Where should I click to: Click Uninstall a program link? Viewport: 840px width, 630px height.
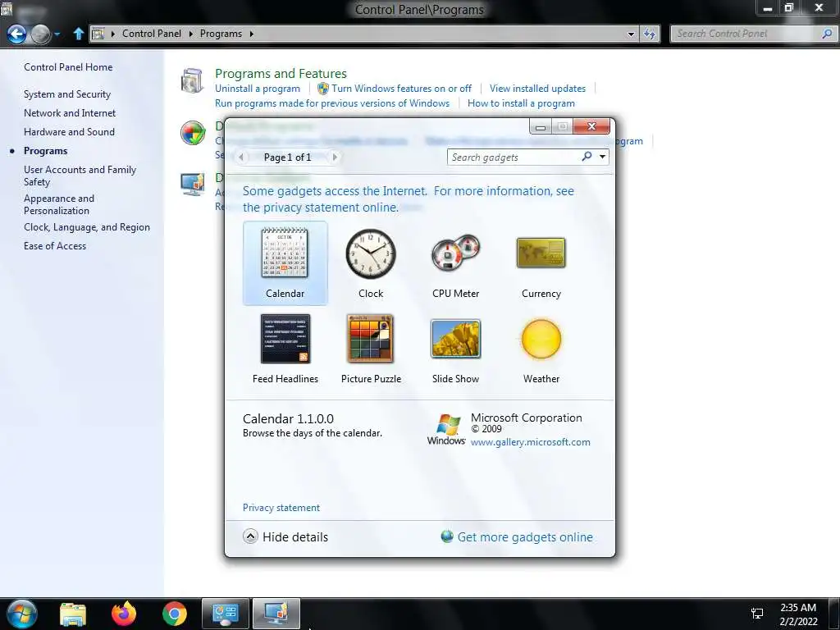[x=258, y=89]
